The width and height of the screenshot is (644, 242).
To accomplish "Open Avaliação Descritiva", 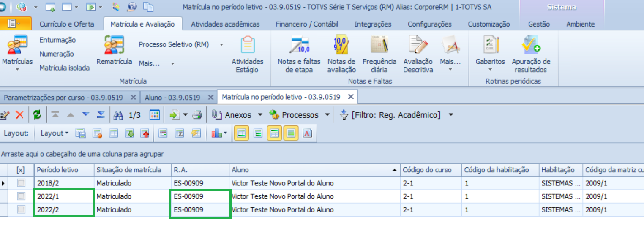I will [x=418, y=55].
